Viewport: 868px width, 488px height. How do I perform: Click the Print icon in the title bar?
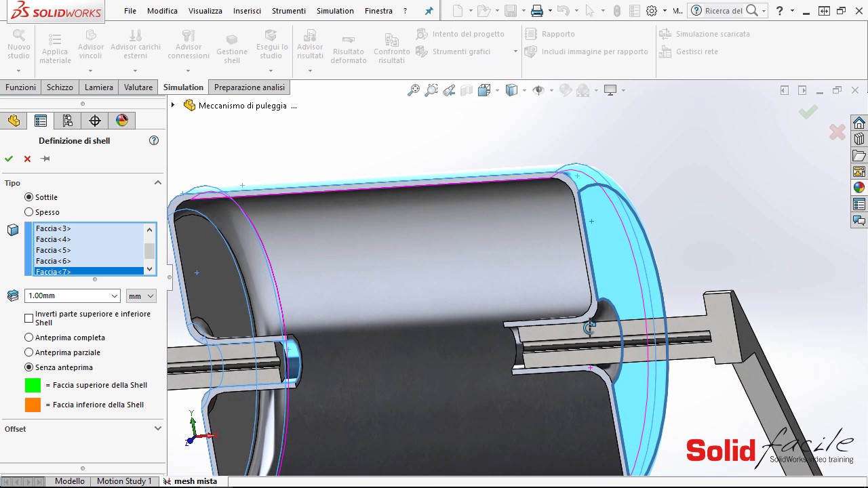pyautogui.click(x=537, y=11)
